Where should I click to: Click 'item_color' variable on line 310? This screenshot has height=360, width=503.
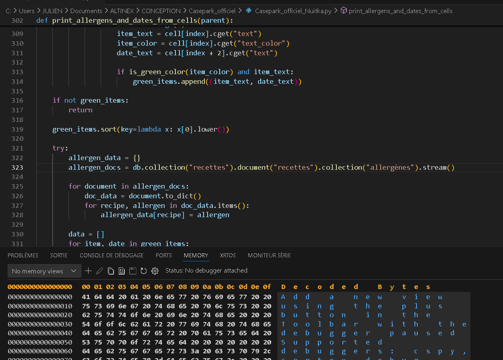point(137,43)
